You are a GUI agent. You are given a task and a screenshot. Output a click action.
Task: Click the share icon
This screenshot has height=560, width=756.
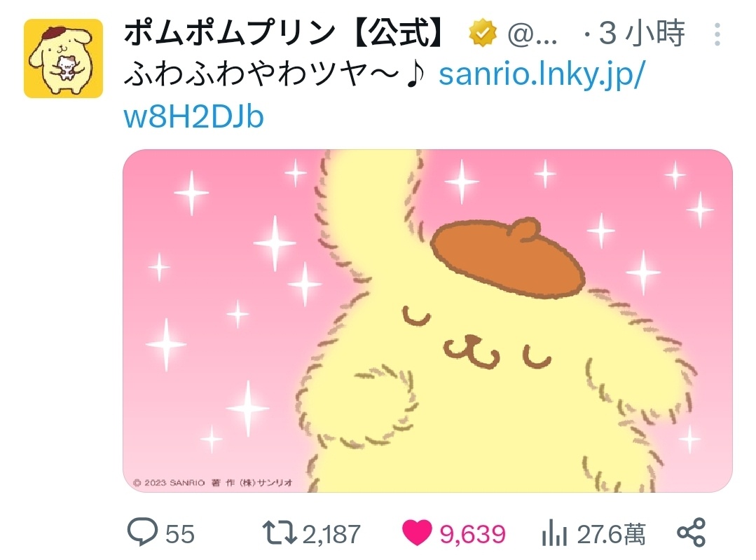point(692,533)
